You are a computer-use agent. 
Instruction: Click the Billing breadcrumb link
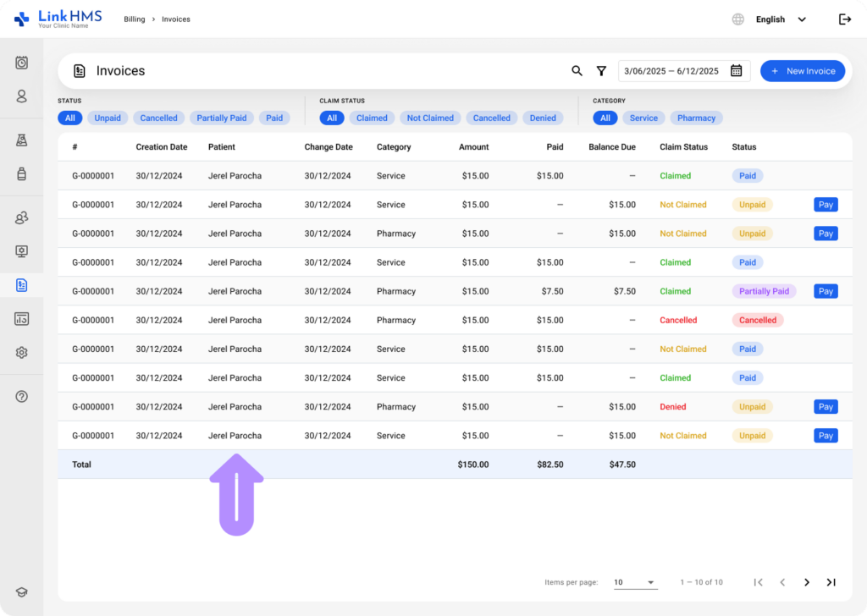tap(135, 19)
